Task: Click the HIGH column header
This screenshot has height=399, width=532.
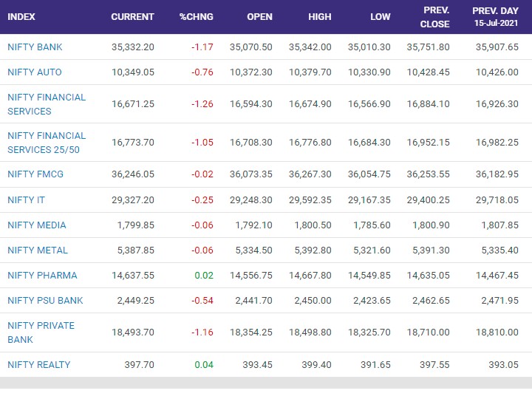Action: pyautogui.click(x=320, y=16)
